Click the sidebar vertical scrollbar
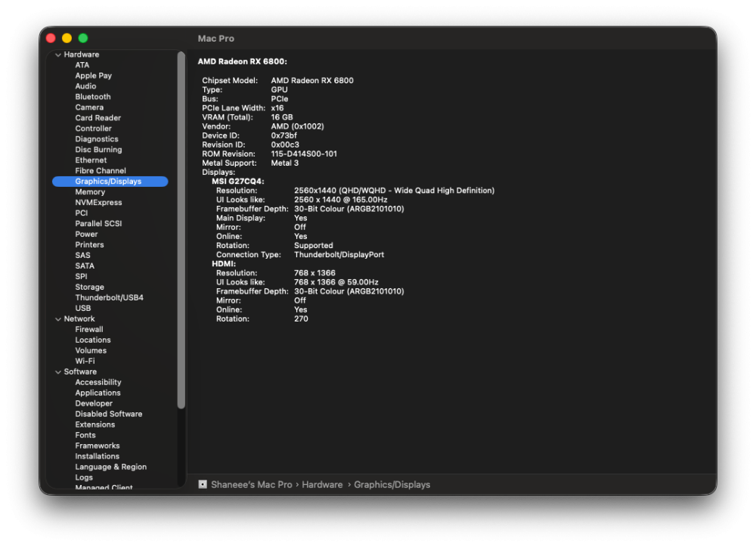This screenshot has height=547, width=756. coord(181,231)
